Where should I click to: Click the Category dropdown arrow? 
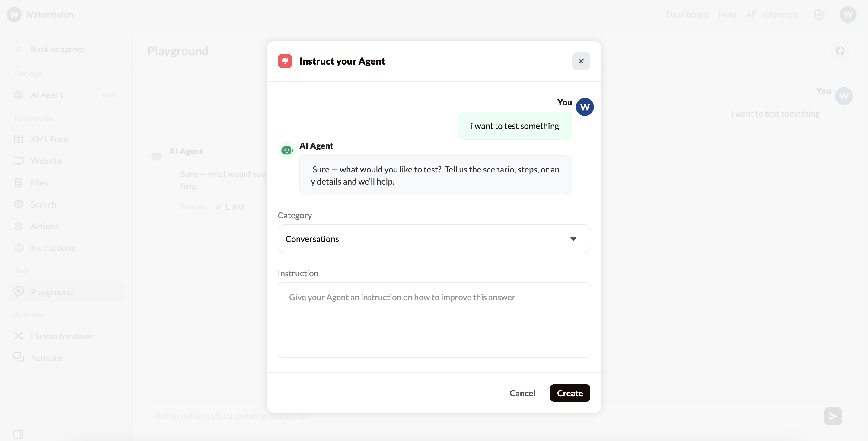tap(573, 239)
